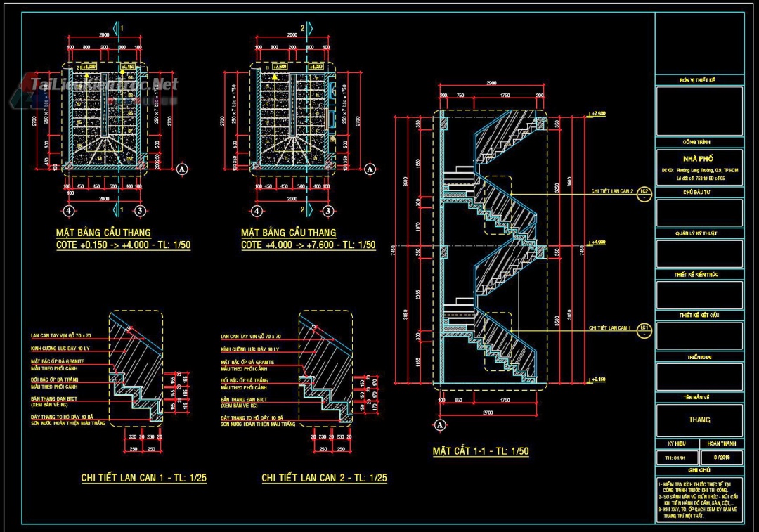Select section cut marker 1 above the first plan
759x532 pixels.
[118, 29]
